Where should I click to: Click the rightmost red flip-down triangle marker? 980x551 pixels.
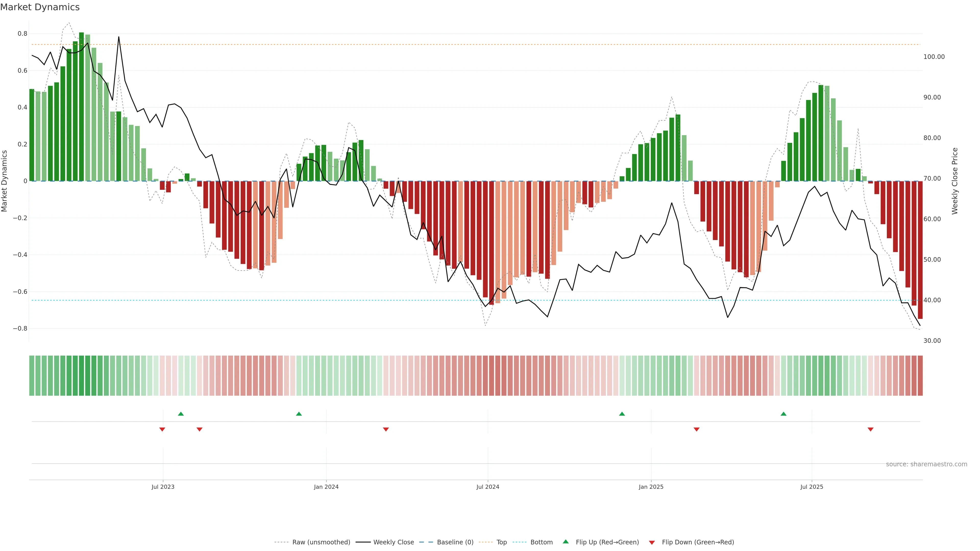tap(871, 429)
